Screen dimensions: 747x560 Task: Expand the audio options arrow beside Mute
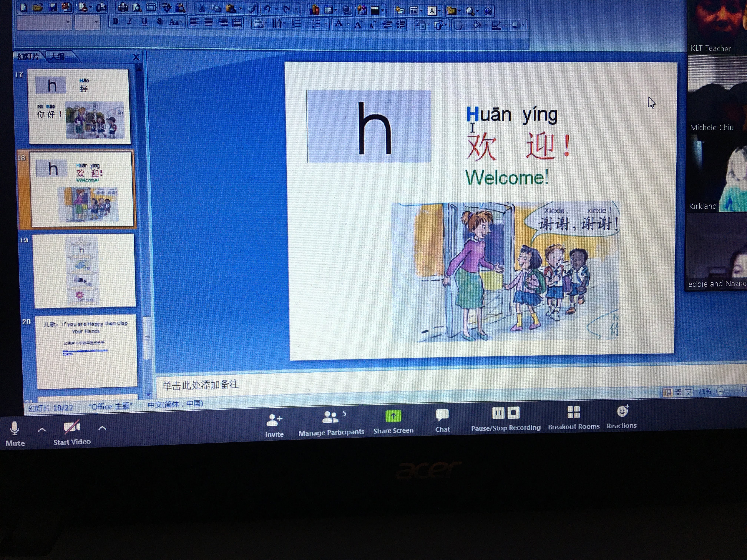(42, 430)
